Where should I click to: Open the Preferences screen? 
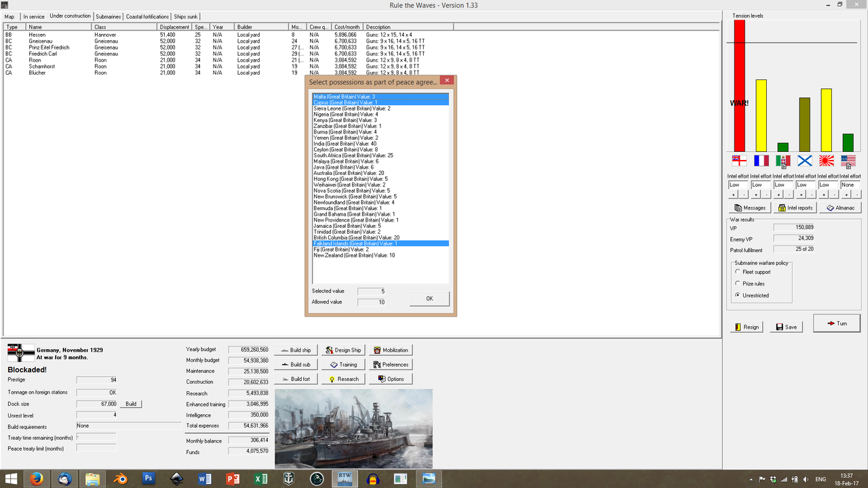[391, 364]
